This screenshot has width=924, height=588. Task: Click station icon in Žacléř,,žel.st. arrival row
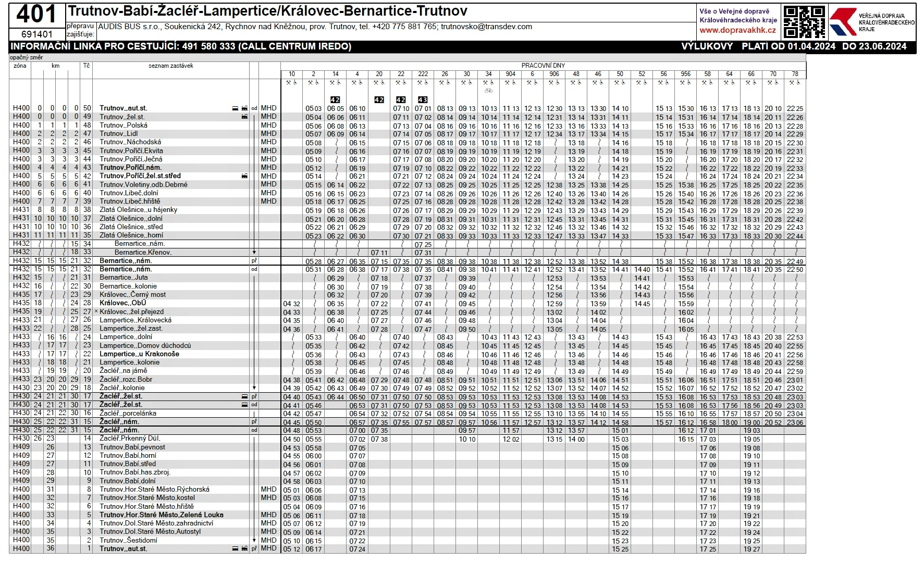coord(244,396)
